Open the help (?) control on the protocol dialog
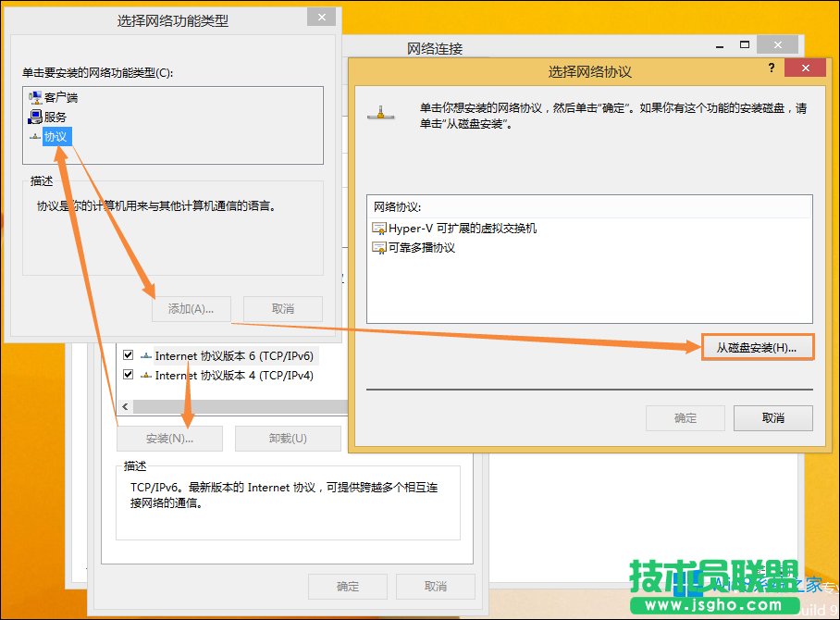Viewport: 840px width, 620px height. 772,68
